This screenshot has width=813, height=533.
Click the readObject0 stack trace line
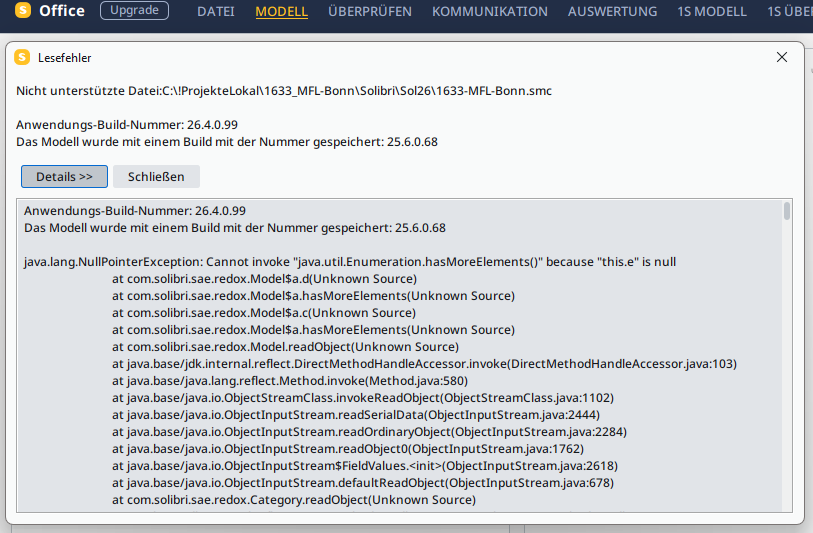pyautogui.click(x=348, y=449)
